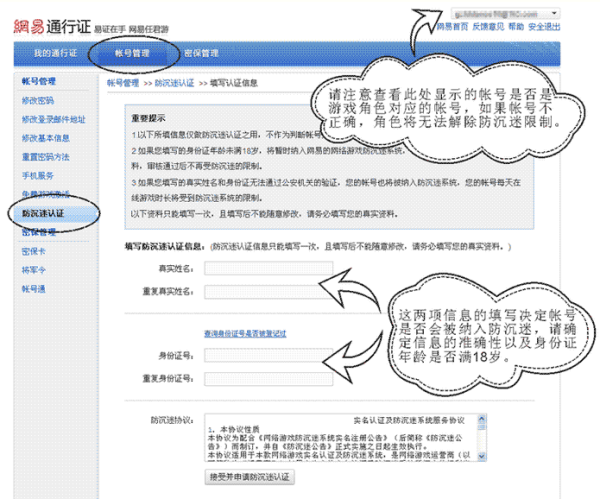
Task: Go to 网易首页 link
Action: click(452, 27)
